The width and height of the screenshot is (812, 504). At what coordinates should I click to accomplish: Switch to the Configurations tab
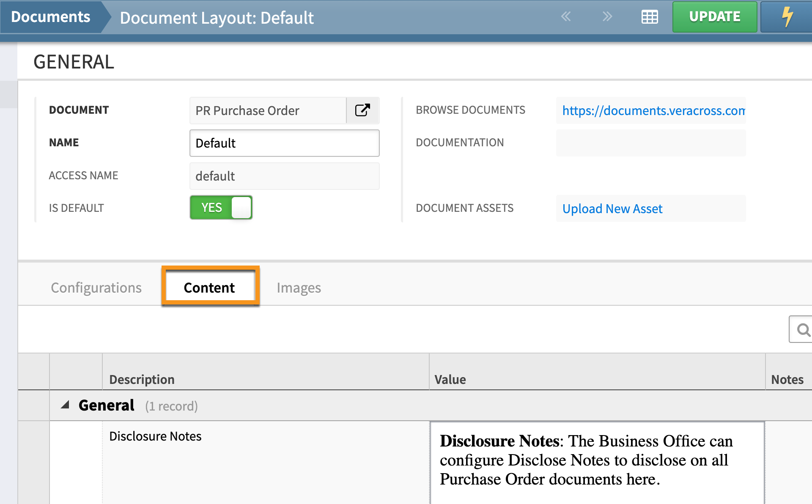[x=96, y=288]
